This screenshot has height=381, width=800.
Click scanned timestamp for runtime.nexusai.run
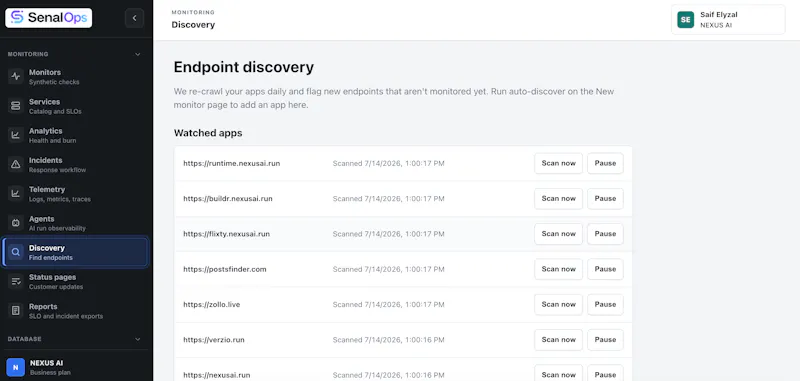(x=389, y=163)
